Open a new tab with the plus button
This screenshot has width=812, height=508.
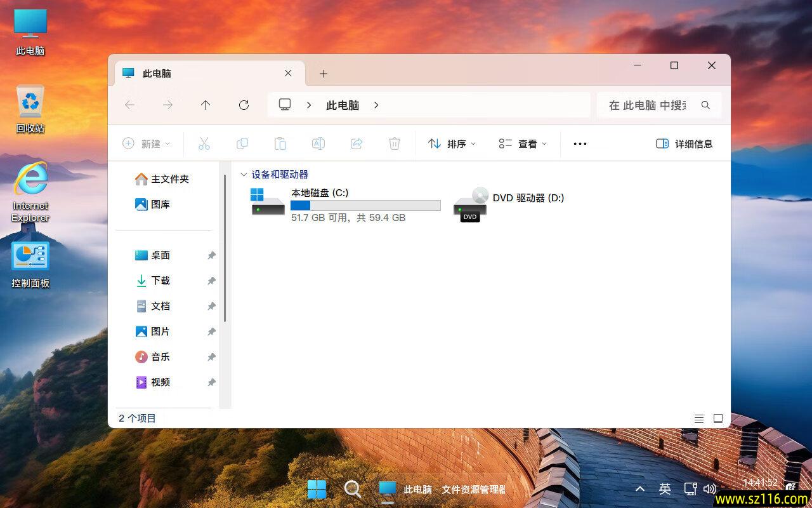(324, 74)
